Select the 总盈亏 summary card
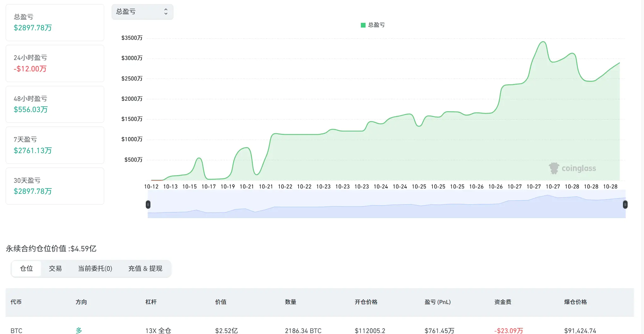Image resolution: width=644 pixels, height=334 pixels. (x=55, y=22)
